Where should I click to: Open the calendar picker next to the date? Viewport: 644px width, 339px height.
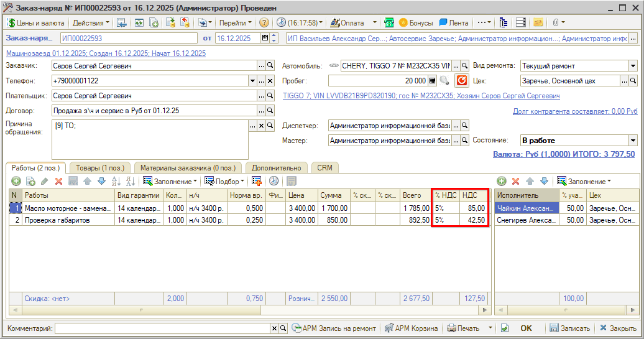(x=265, y=39)
